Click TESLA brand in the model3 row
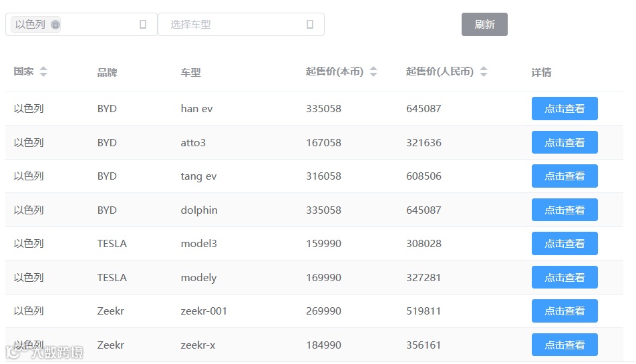The height and width of the screenshot is (364, 636). (x=112, y=244)
